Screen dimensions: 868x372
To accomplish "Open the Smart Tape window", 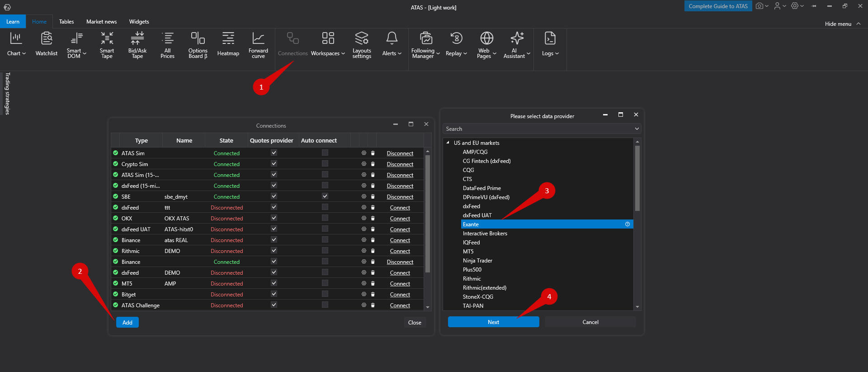I will point(107,44).
